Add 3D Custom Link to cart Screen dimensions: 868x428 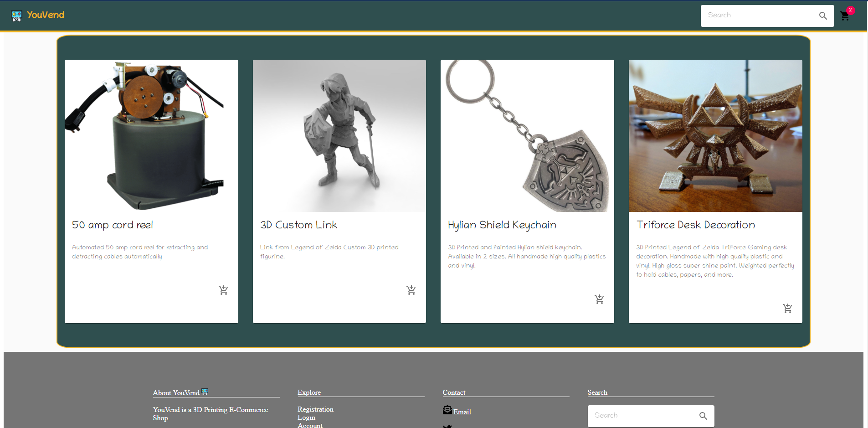pos(411,290)
